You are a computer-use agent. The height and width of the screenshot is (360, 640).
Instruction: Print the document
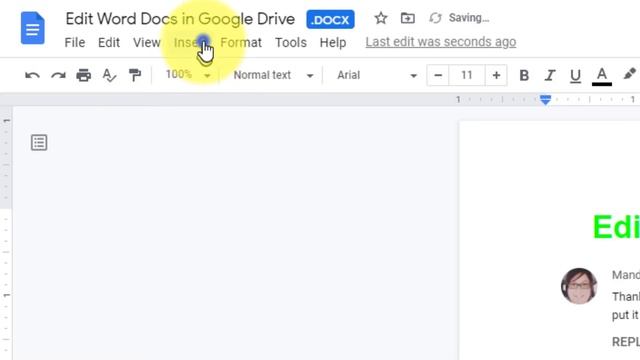pyautogui.click(x=84, y=75)
